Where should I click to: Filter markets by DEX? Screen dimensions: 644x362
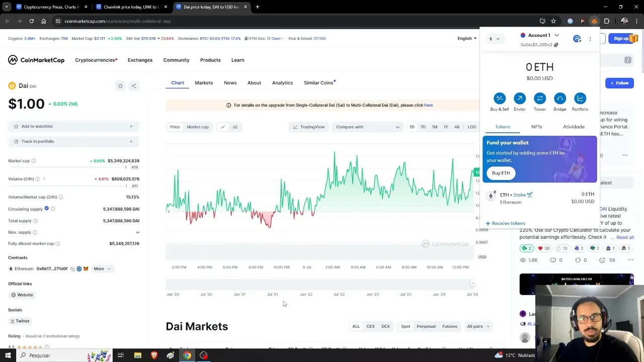(385, 326)
